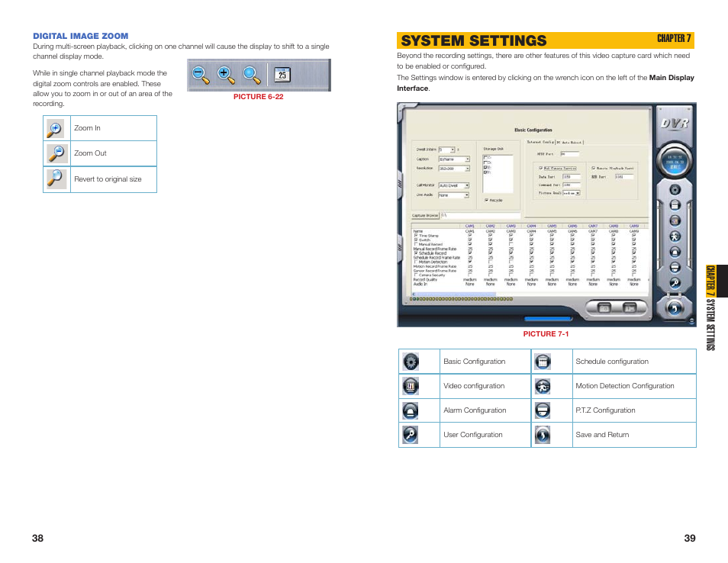728x563 pixels.
Task: Click zoom out magnifier in Picture 6-22 toolbar
Action: coord(201,76)
